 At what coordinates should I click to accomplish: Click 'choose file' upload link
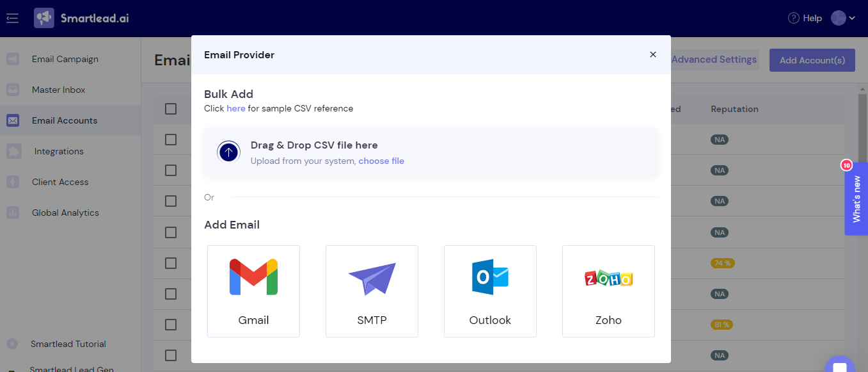[x=381, y=161]
